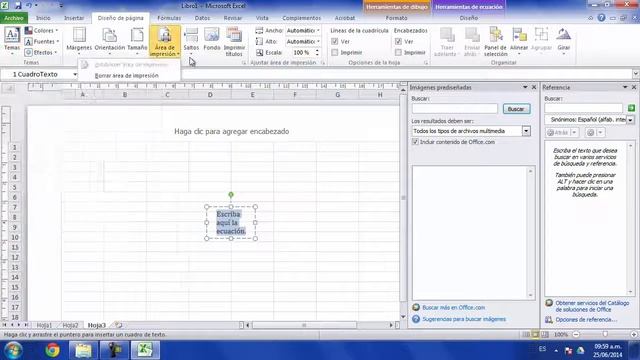Open the Formato drawing tools tab
Image resolution: width=640 pixels, height=360 pixels.
tap(396, 18)
